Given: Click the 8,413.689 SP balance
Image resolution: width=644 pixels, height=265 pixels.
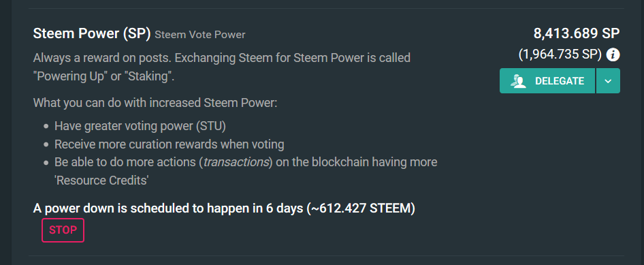Looking at the screenshot, I should pos(576,33).
